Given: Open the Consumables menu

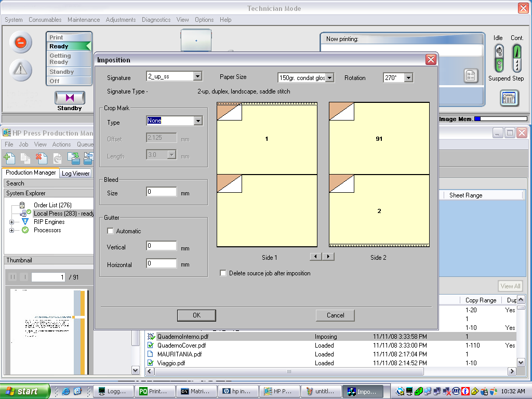Looking at the screenshot, I should click(x=45, y=20).
